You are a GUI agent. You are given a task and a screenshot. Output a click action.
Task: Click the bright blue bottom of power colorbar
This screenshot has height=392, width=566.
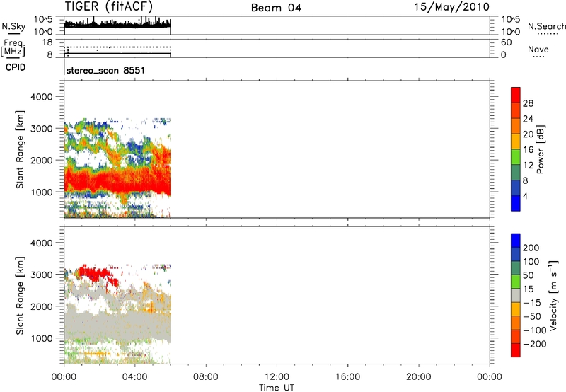[516, 203]
